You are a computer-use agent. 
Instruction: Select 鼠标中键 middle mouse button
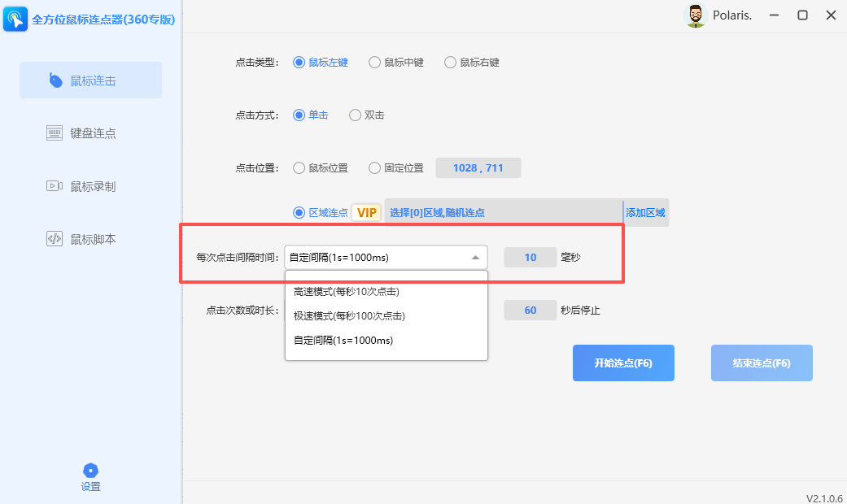(374, 61)
